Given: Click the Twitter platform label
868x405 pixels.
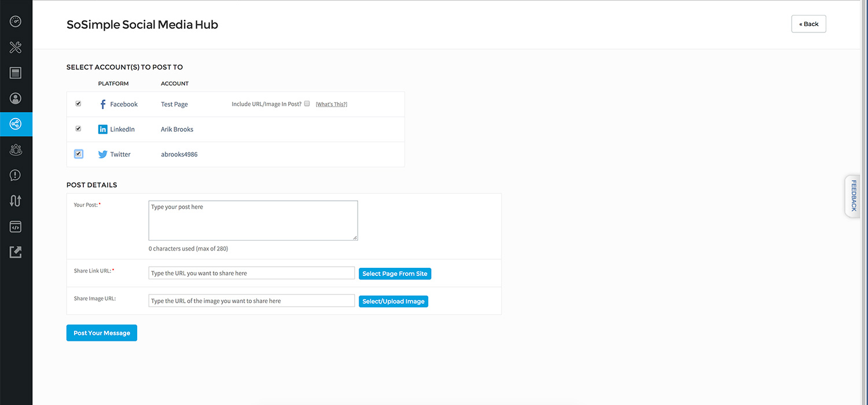Looking at the screenshot, I should 120,154.
